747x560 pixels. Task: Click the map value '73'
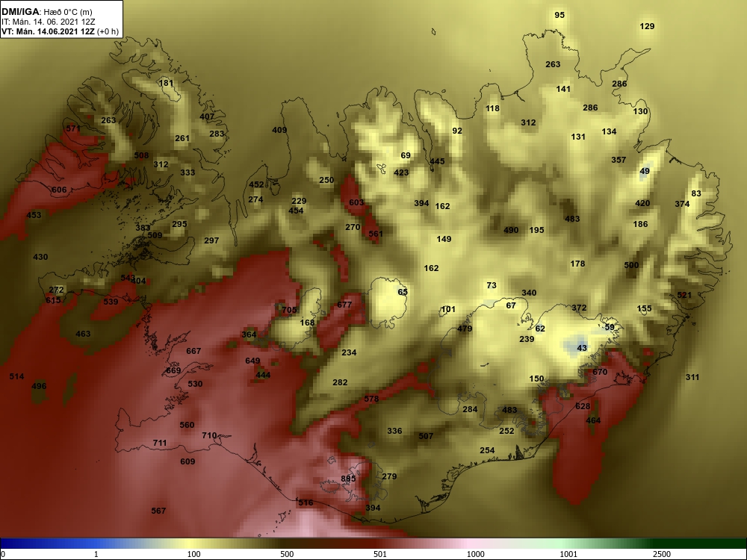[492, 285]
